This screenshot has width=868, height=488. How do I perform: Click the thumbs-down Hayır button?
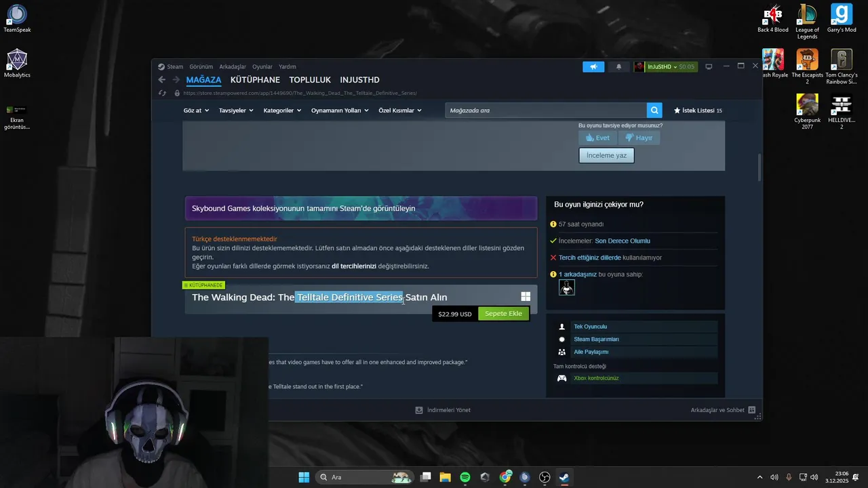[639, 138]
